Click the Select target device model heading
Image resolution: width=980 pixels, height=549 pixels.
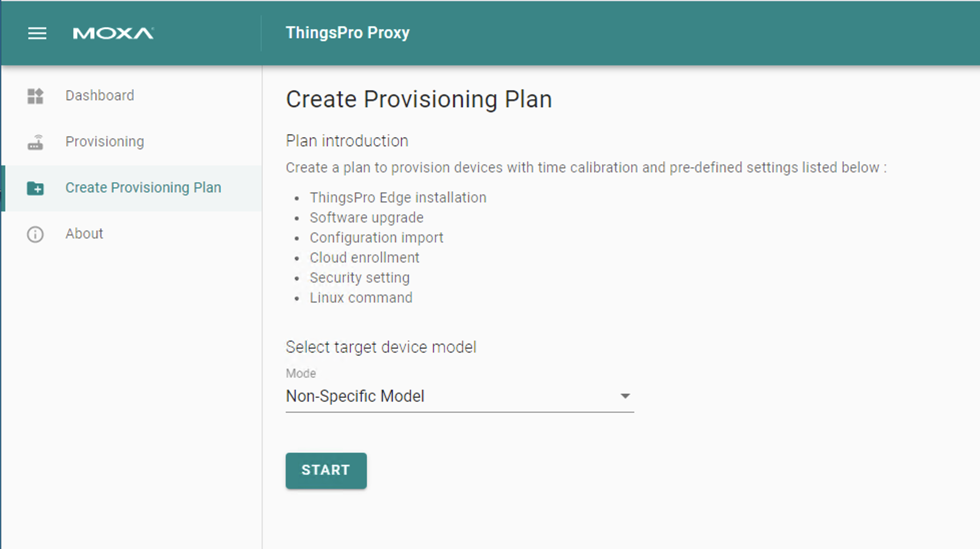381,347
